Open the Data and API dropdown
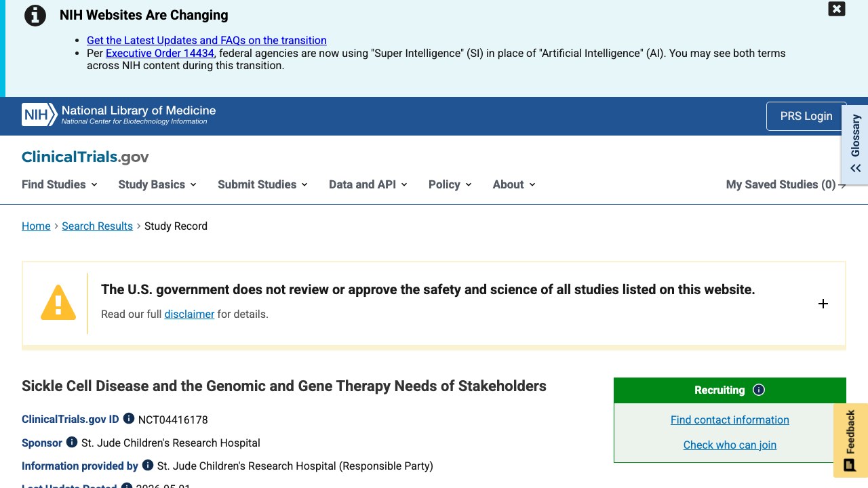The height and width of the screenshot is (488, 868). coord(368,184)
